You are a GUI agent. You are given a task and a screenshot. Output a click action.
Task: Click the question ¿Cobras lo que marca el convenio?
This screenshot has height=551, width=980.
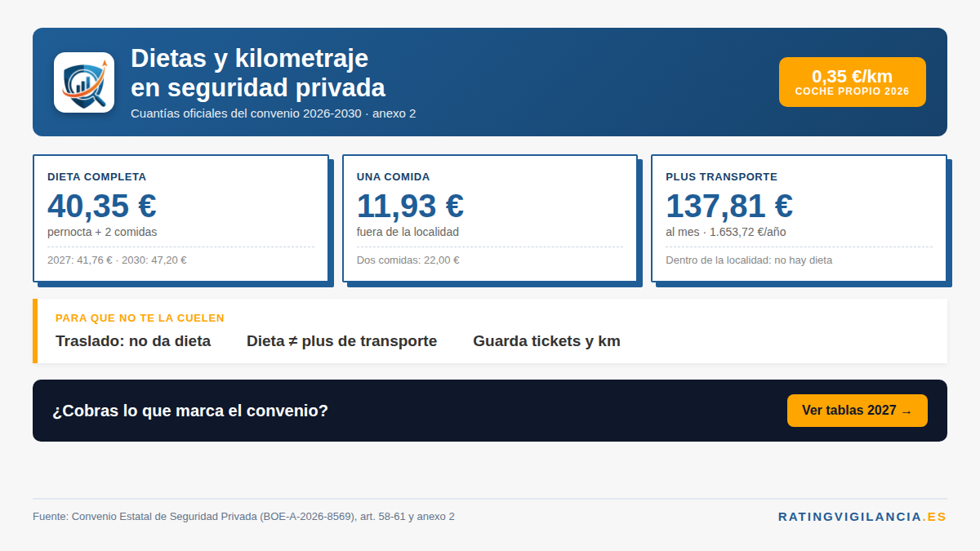tap(190, 411)
